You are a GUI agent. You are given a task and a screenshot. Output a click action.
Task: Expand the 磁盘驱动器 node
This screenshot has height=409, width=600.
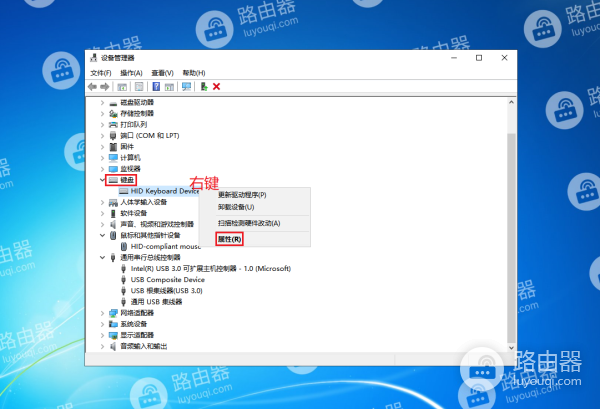pyautogui.click(x=102, y=103)
